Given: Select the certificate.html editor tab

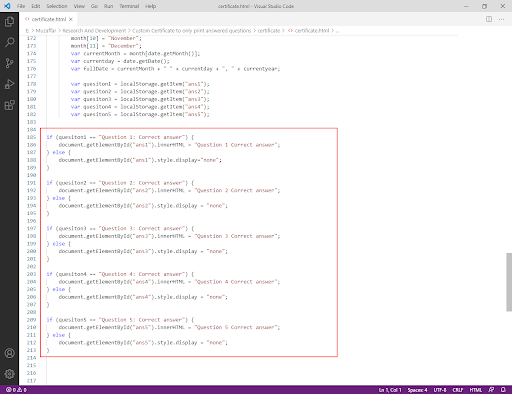Looking at the screenshot, I should coord(48,19).
